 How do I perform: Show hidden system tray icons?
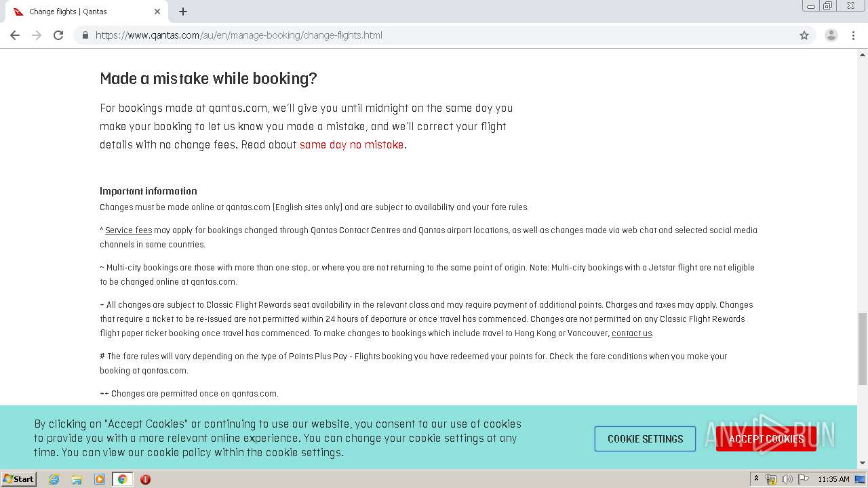tap(756, 479)
